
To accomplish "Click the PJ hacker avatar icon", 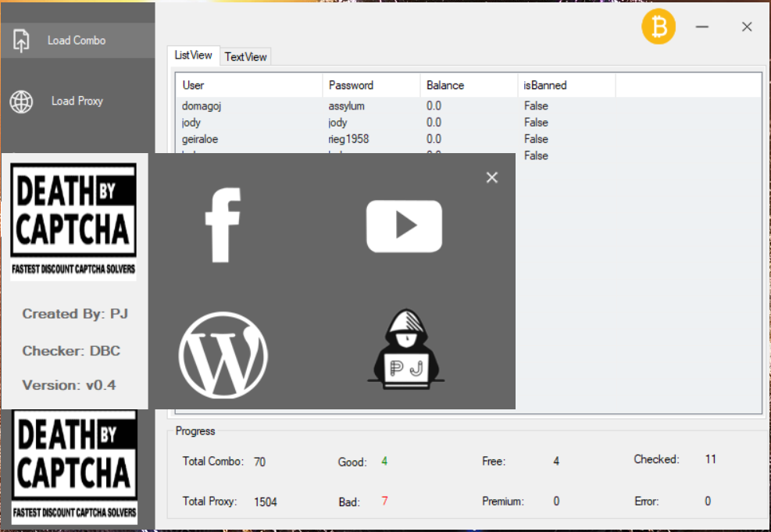I will [x=405, y=349].
